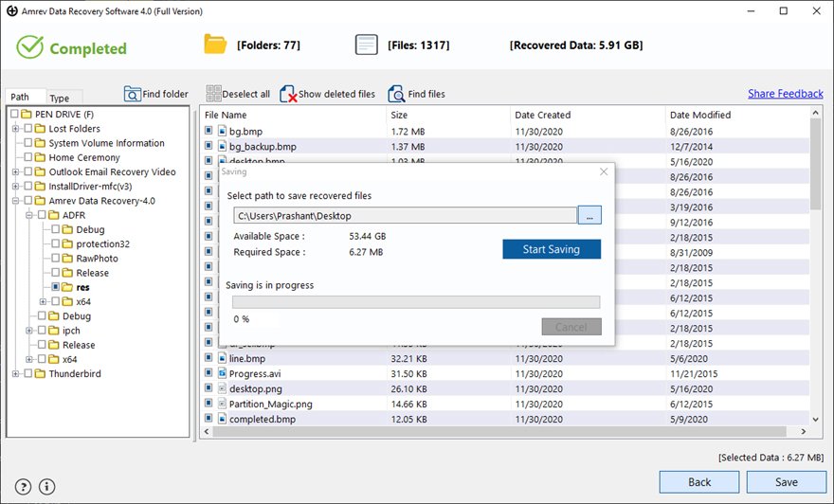834x504 pixels.
Task: Check the Home Ceremony checkbox
Action: pyautogui.click(x=28, y=157)
